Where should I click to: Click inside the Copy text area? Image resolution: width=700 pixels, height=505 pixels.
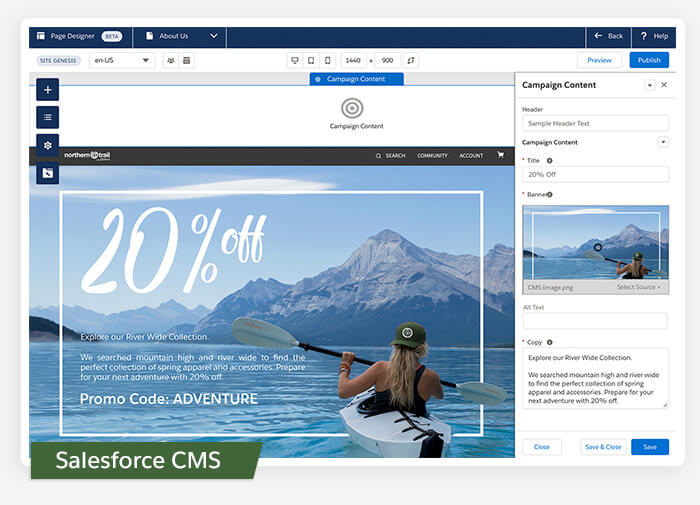(x=596, y=378)
